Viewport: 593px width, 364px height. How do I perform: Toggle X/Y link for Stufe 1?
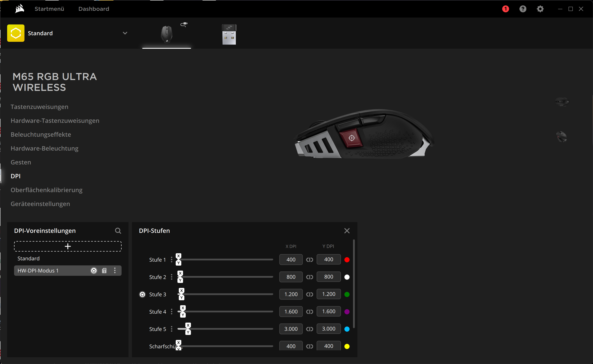310,260
